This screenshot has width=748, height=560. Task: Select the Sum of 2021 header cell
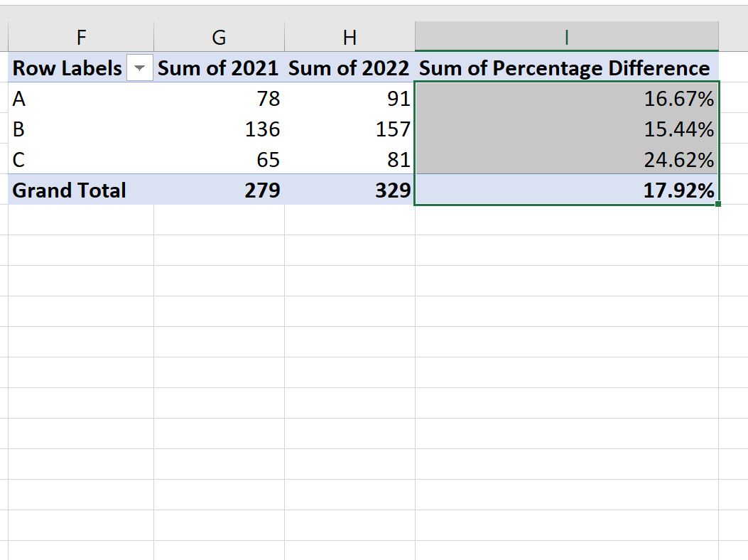[x=217, y=68]
